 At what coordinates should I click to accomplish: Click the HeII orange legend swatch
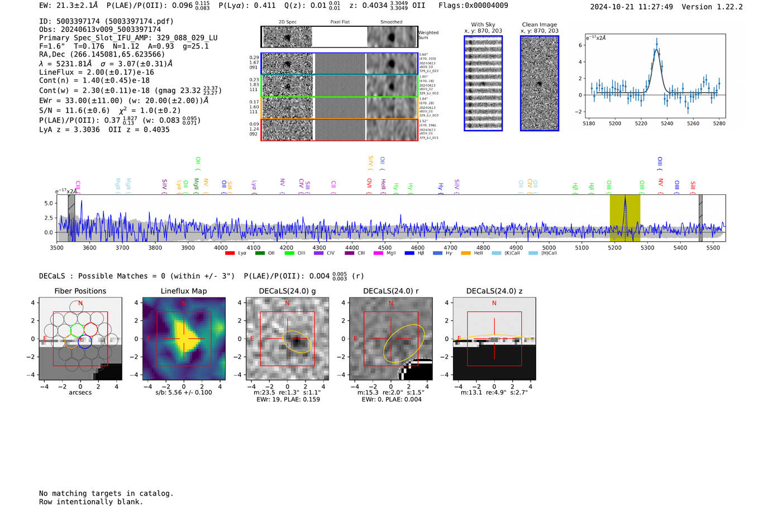[466, 253]
